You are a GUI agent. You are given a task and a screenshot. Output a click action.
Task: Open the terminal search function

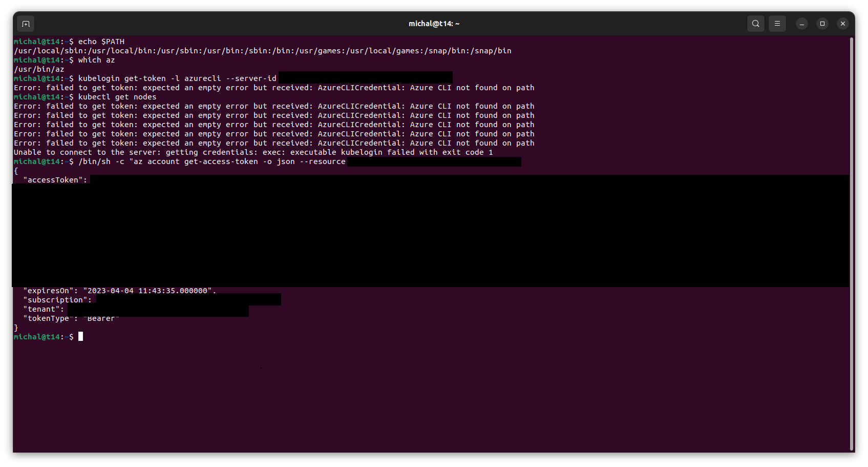755,24
